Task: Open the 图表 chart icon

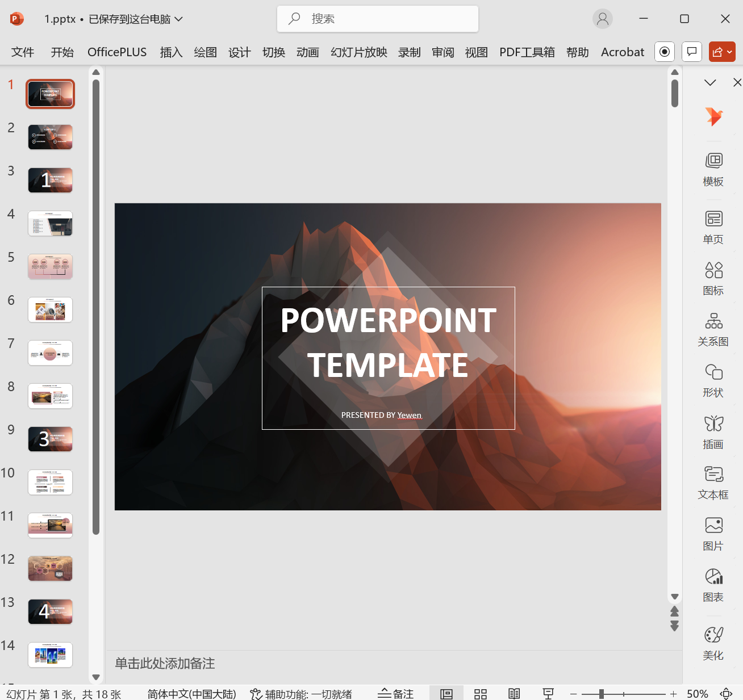Action: tap(713, 577)
